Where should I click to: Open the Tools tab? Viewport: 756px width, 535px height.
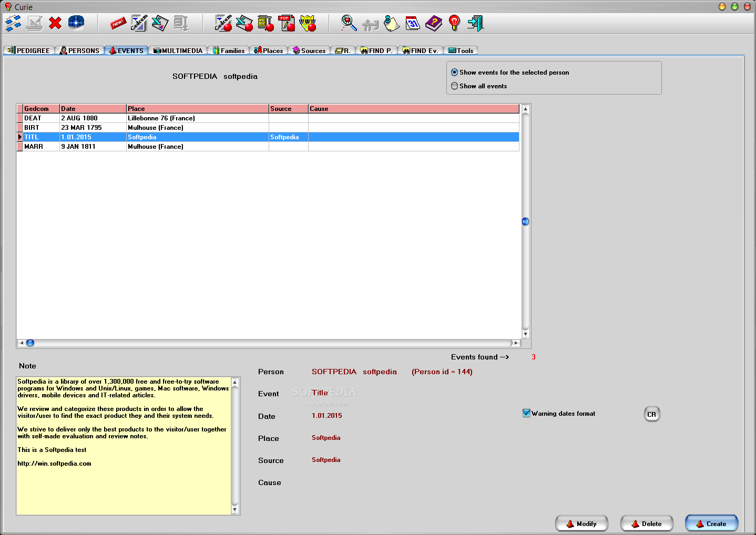coord(461,50)
